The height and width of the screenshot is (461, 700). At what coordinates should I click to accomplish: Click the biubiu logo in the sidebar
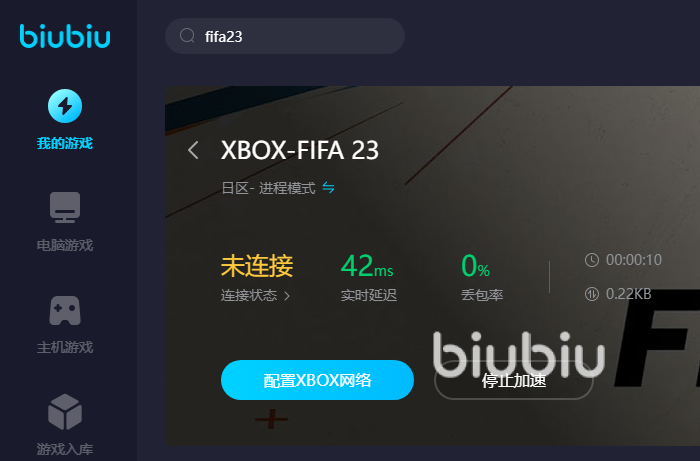65,36
